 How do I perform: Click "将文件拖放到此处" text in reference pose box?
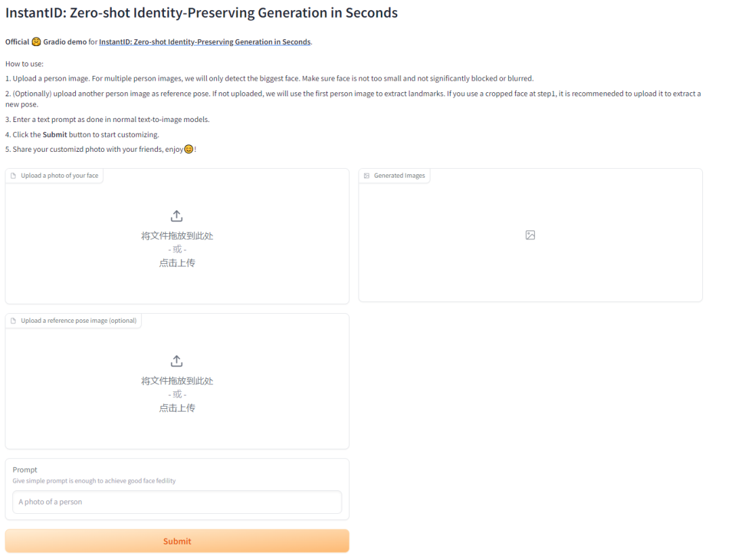click(177, 381)
